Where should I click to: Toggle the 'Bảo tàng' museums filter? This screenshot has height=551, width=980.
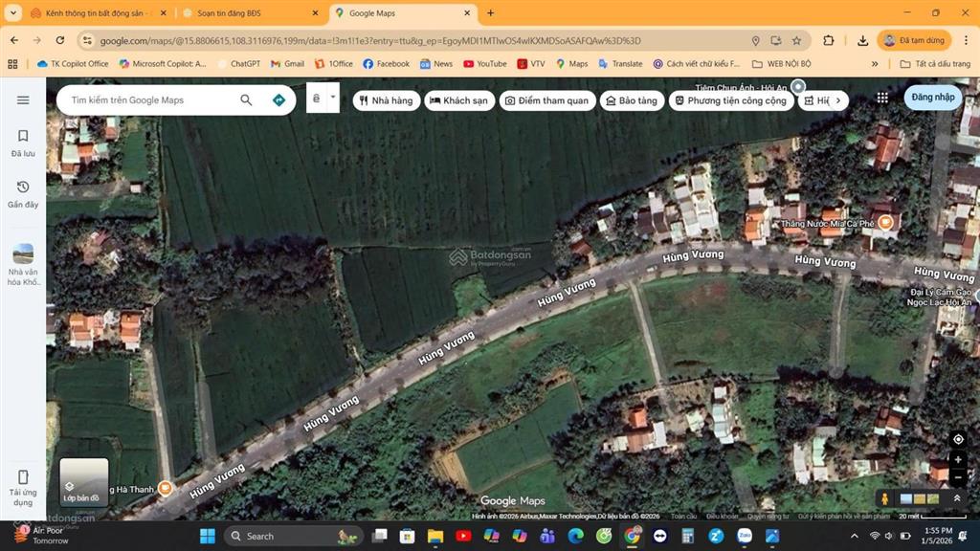631,99
